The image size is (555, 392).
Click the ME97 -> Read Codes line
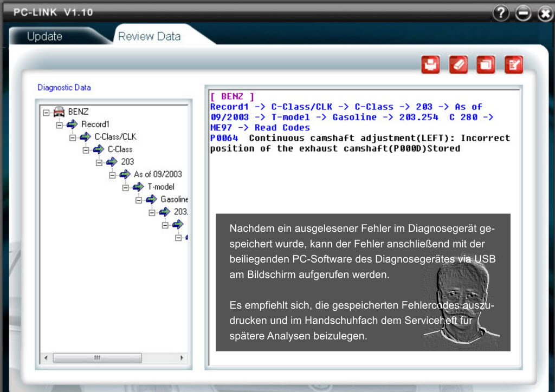[260, 128]
